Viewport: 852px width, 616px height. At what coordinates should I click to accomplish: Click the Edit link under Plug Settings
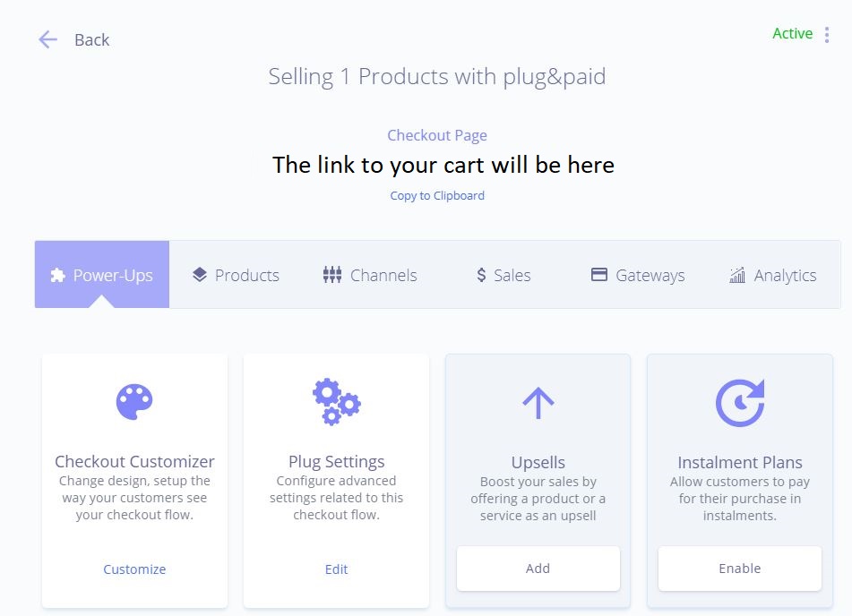click(336, 569)
